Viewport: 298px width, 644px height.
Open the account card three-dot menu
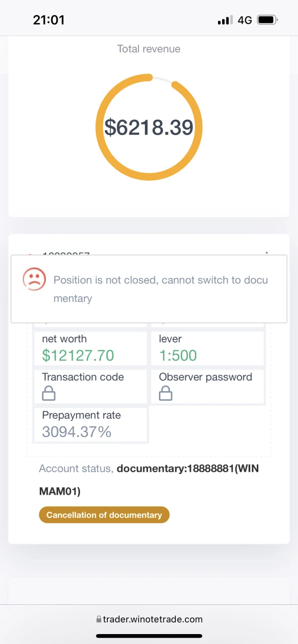267,253
